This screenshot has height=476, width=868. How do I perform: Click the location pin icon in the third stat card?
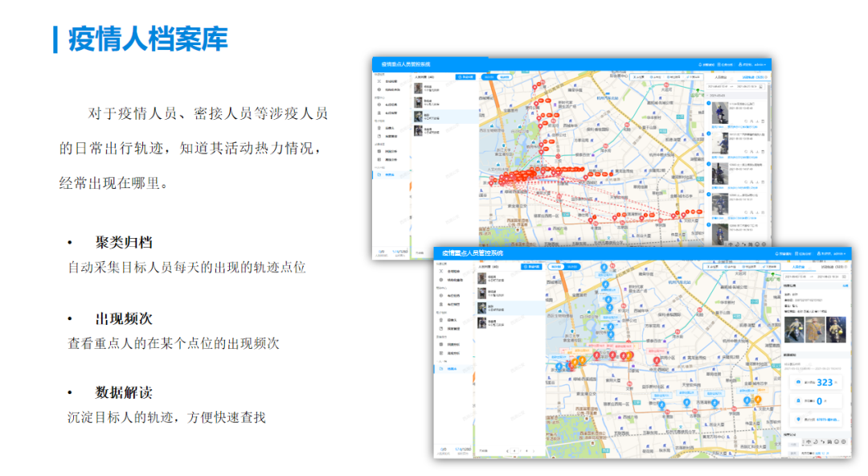pos(797,419)
